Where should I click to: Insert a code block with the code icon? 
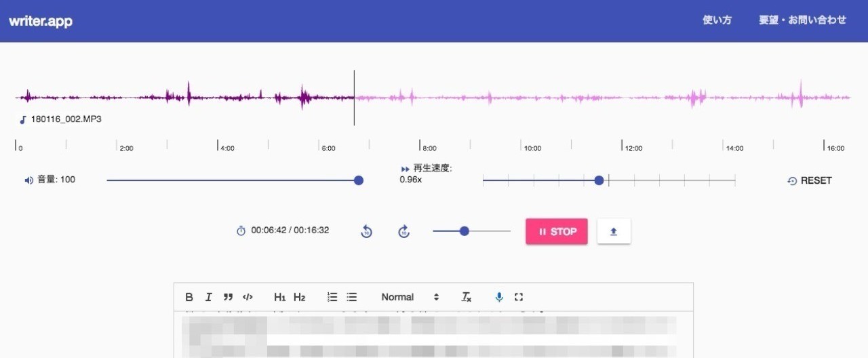[x=248, y=297]
